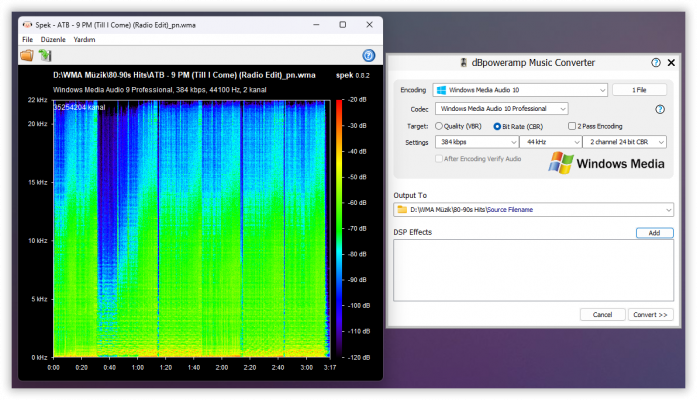Click Add DSP effect button
Screen dimensions: 697x400
(x=654, y=233)
